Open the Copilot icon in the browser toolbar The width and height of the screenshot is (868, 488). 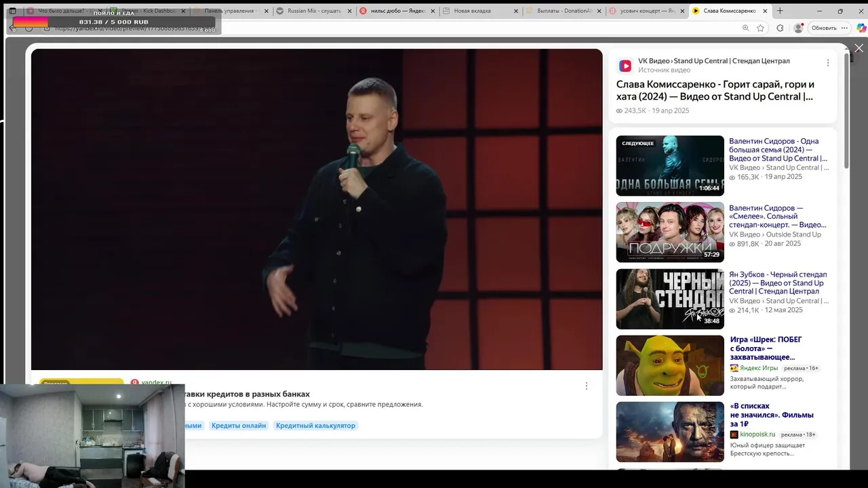click(x=861, y=28)
